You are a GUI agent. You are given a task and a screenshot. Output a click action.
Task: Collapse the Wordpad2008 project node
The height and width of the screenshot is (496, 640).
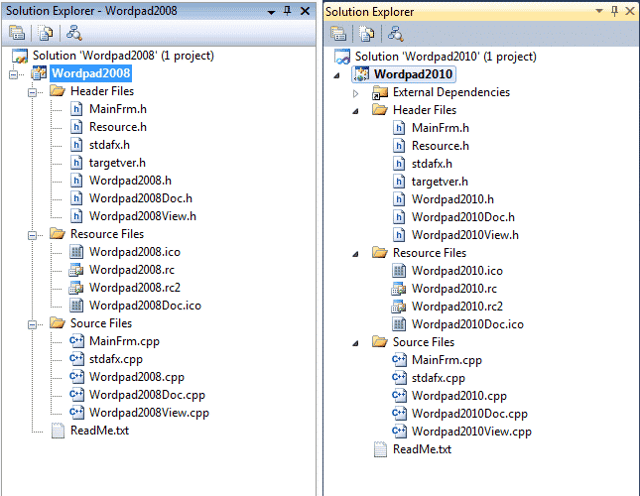point(13,75)
